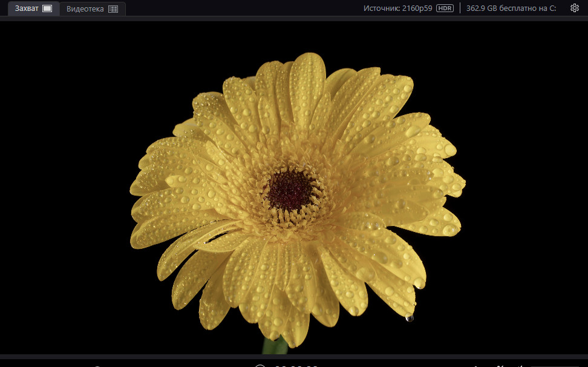
Task: Click the Видеотека grid icon
Action: 113,9
